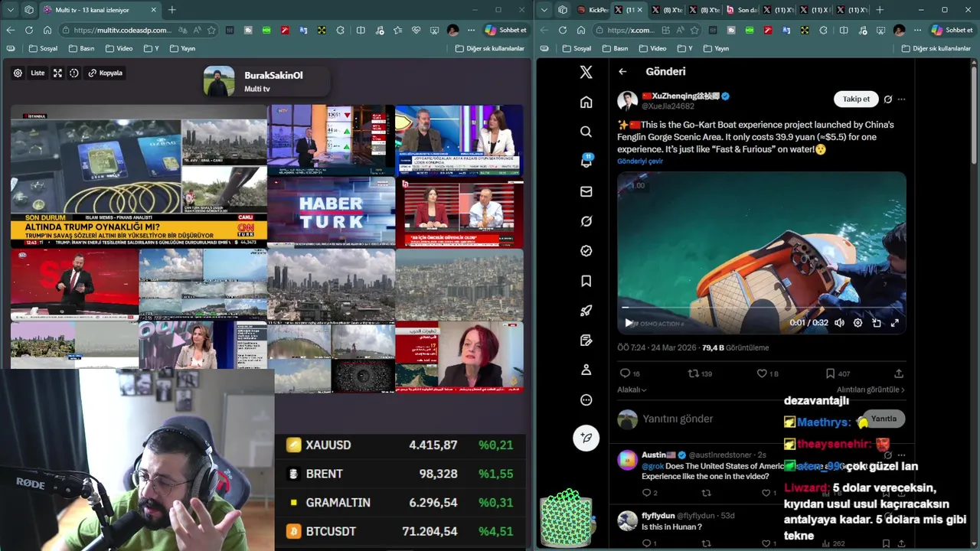Screen dimensions: 980x551
Task: Refresh the Multi tv browser page
Action: (29, 30)
